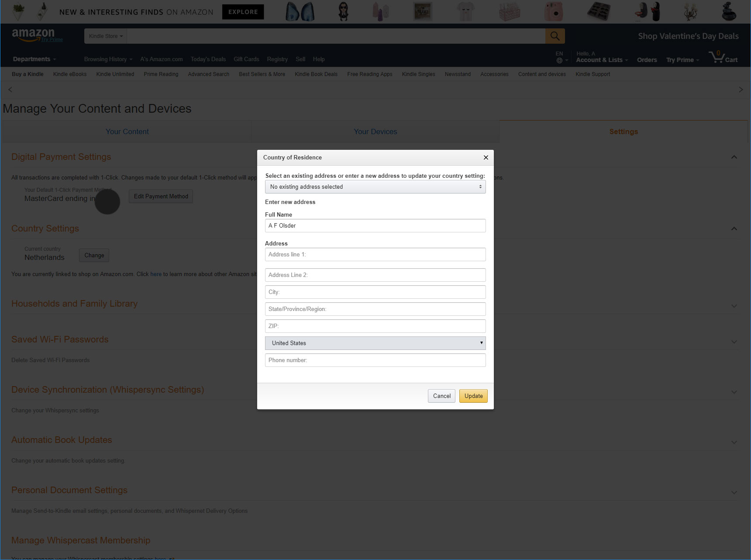Select the Settings tab
Screen dimensions: 751x560
[624, 131]
